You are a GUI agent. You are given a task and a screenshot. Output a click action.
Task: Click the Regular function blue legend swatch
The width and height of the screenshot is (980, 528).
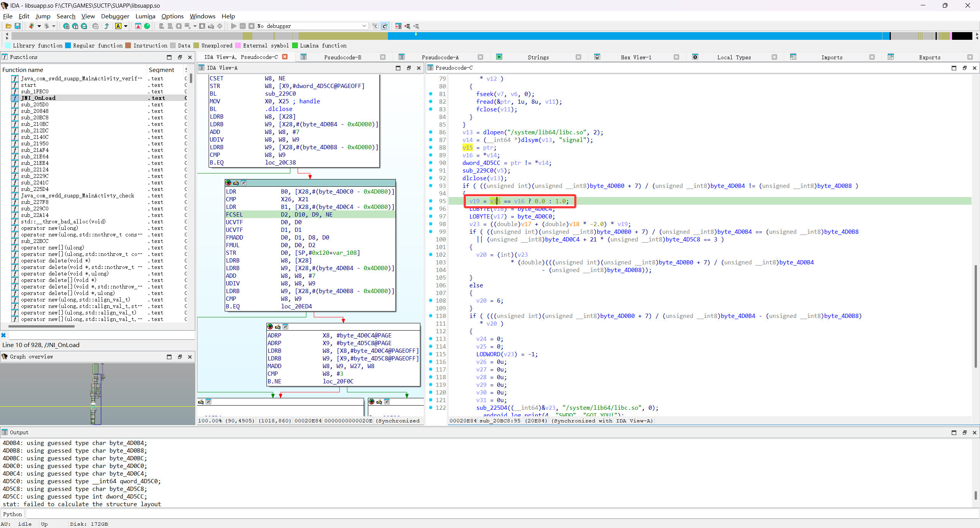(68, 46)
